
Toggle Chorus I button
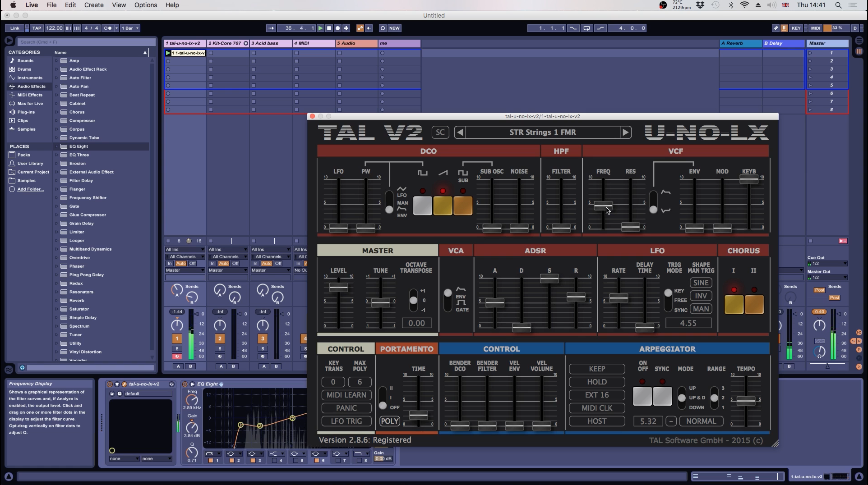(734, 304)
